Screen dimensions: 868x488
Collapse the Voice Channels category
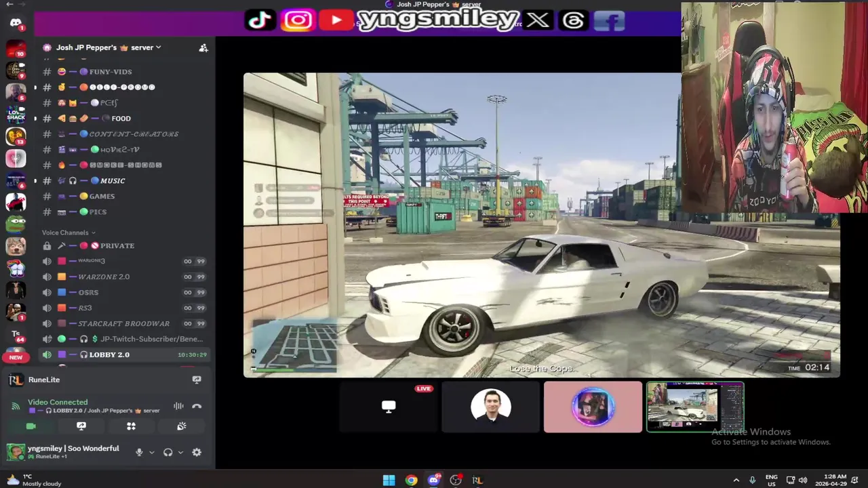click(x=68, y=232)
